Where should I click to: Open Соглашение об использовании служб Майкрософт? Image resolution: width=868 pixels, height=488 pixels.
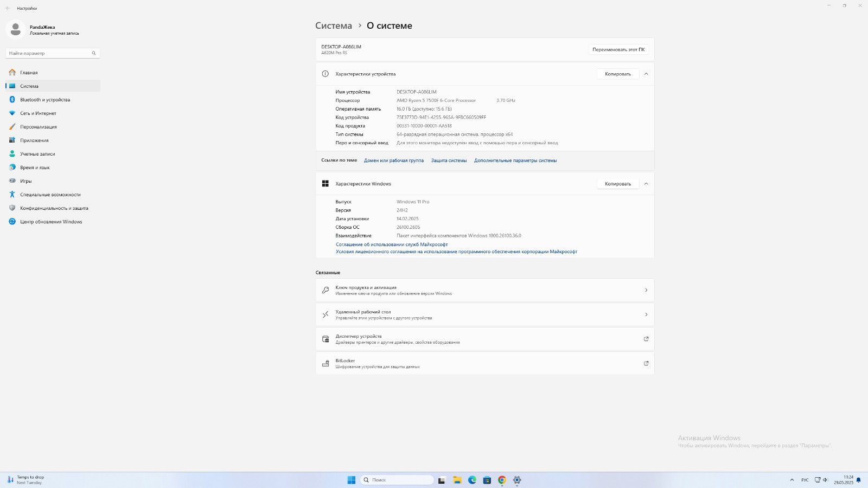click(392, 245)
